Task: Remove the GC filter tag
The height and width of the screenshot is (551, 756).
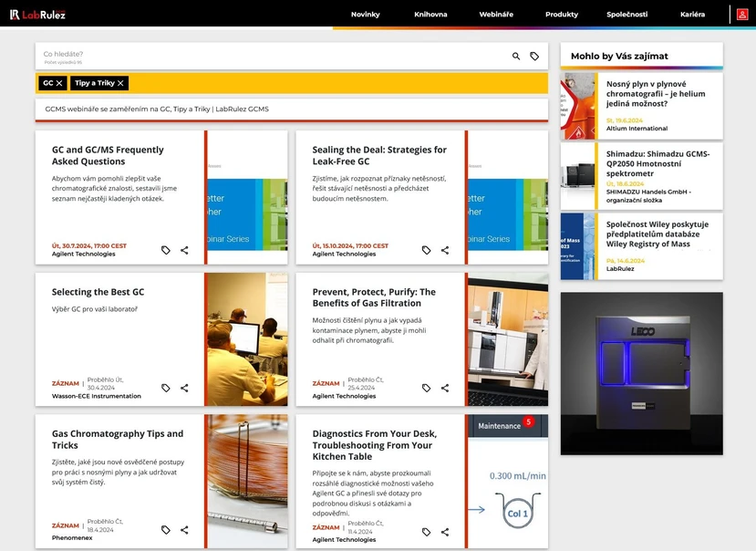Action: [59, 83]
